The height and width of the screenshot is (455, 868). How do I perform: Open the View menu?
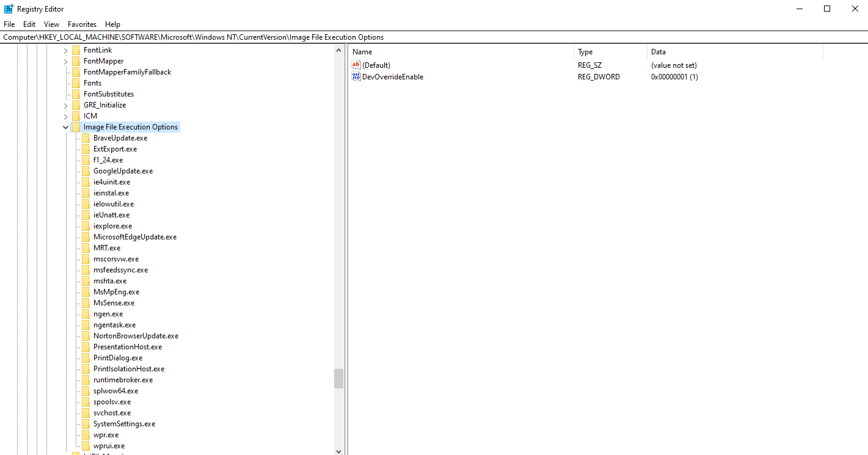(x=52, y=24)
